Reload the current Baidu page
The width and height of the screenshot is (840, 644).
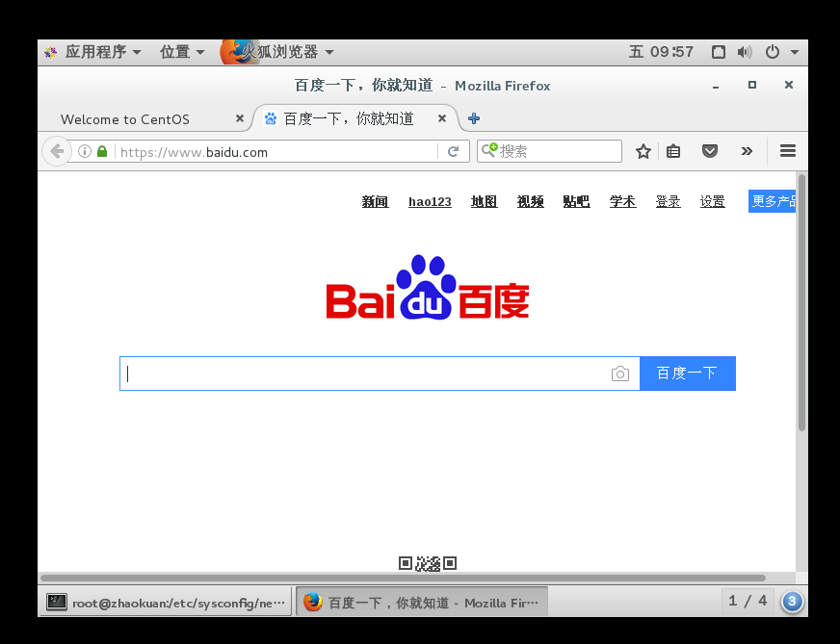click(453, 151)
